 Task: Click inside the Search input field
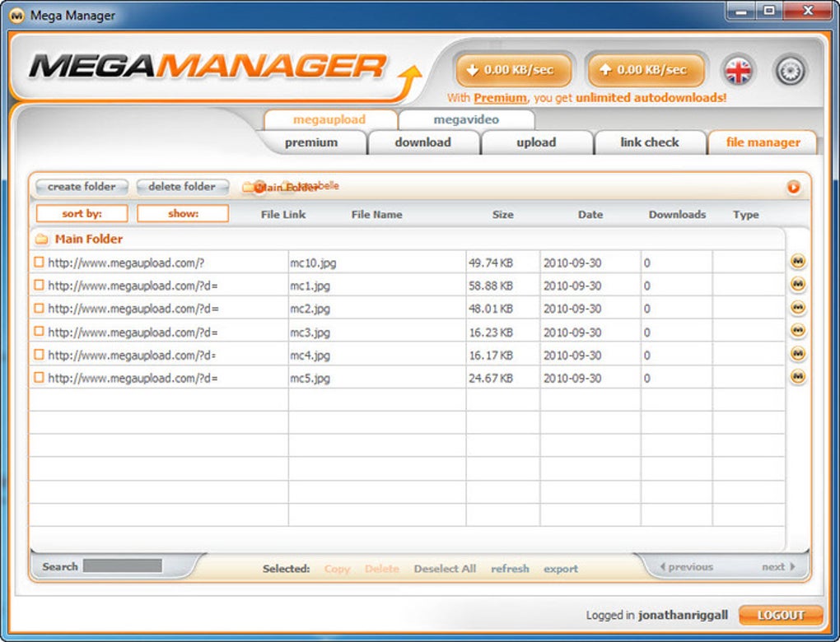tap(125, 567)
